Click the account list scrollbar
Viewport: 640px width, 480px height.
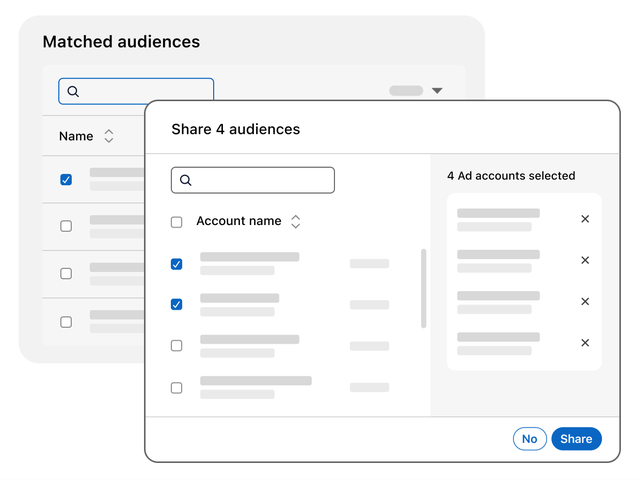tap(424, 288)
